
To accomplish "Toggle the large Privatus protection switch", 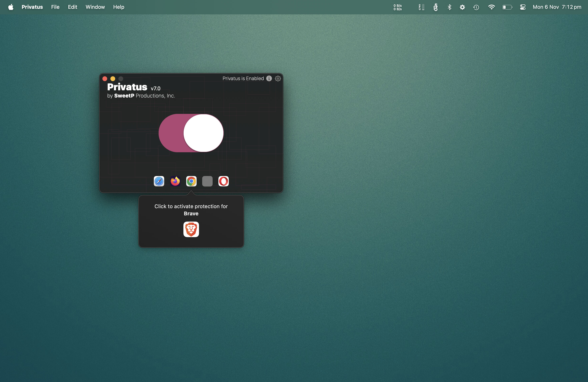I will [x=191, y=133].
